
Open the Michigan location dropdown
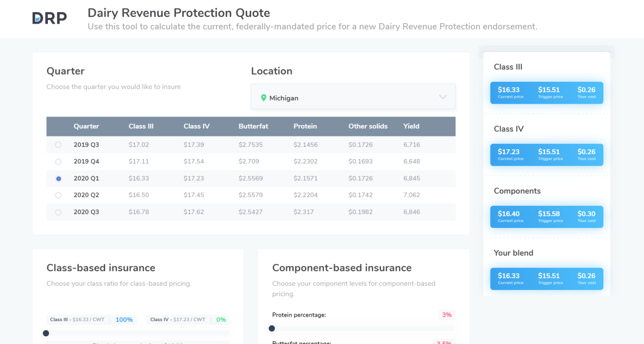tap(352, 96)
